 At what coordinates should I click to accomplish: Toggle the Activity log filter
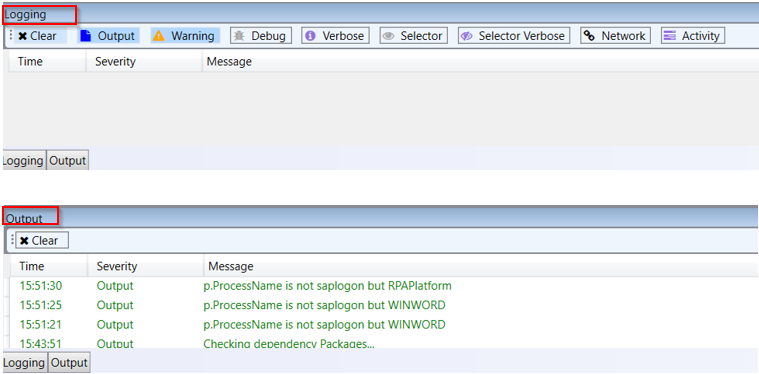click(x=693, y=36)
